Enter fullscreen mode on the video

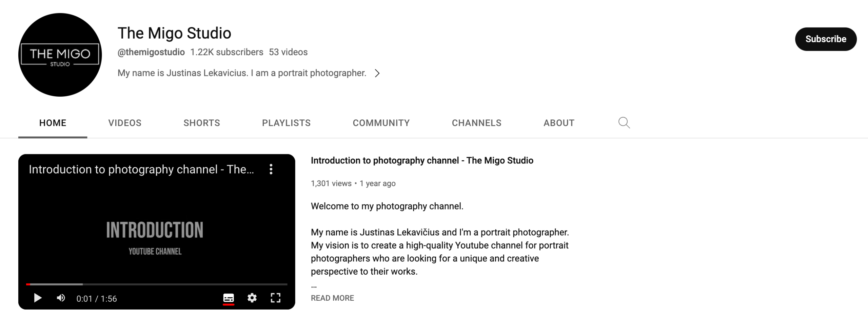[276, 298]
